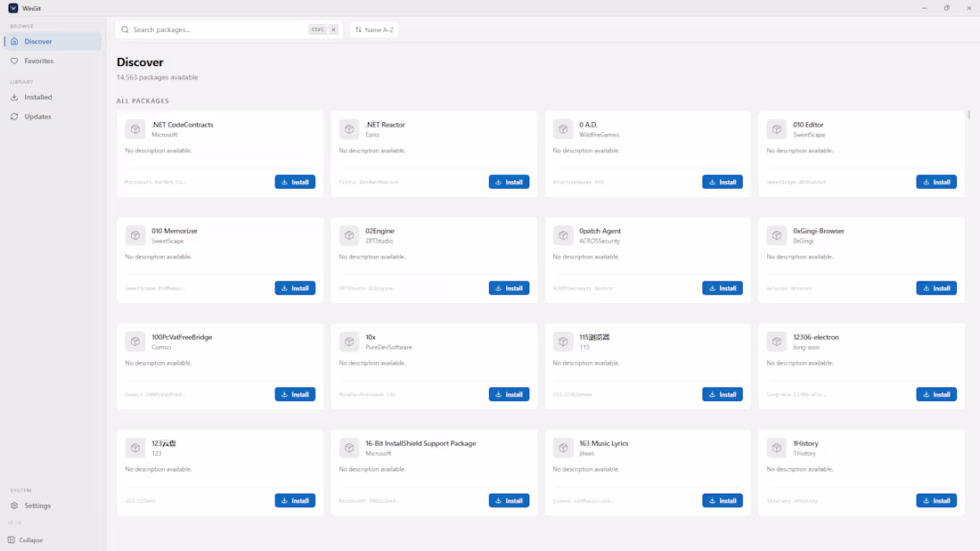980x551 pixels.
Task: Open the Discover page in sidebar
Action: [53, 41]
